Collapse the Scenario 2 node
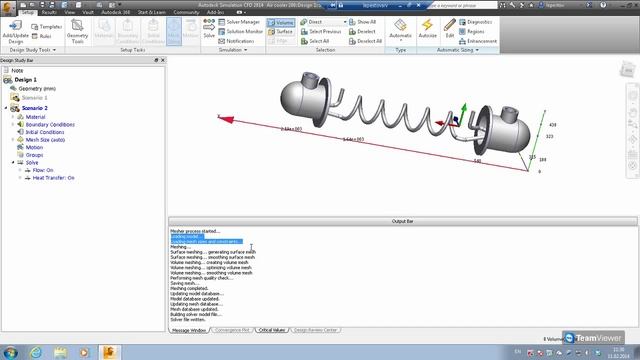 [6, 108]
